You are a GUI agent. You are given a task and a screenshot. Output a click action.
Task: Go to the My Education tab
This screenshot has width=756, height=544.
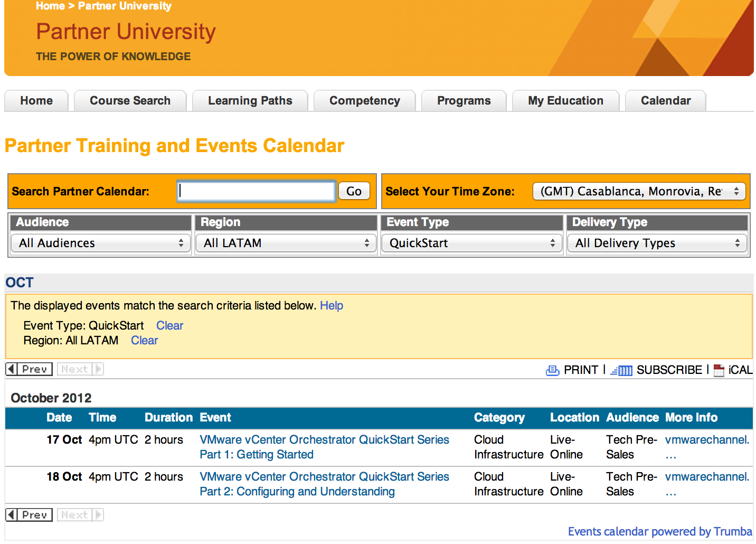point(565,101)
